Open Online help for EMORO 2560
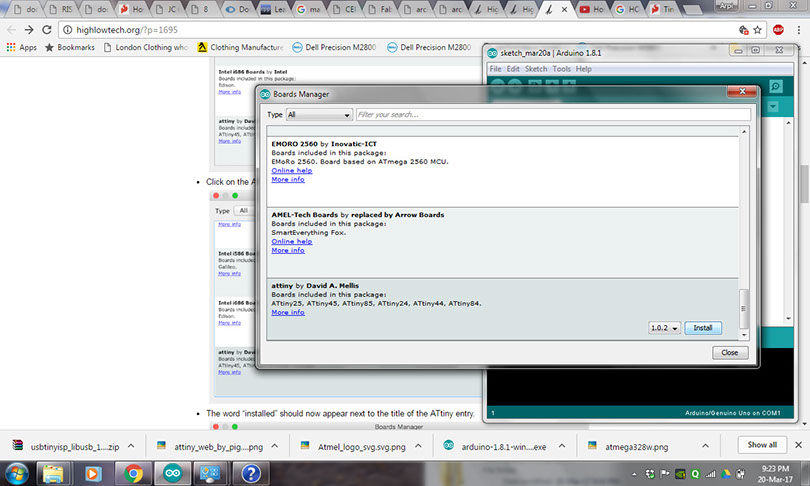The height and width of the screenshot is (486, 810). [292, 170]
